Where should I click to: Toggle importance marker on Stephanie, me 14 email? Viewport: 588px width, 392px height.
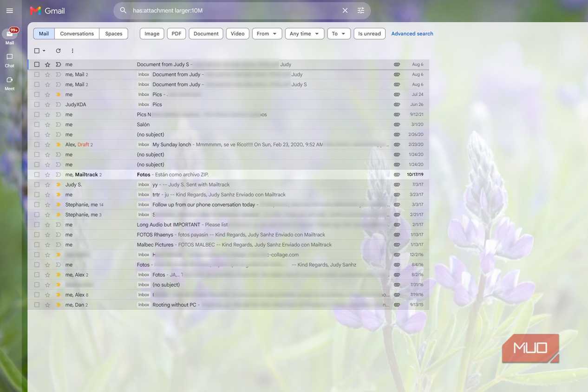pos(58,205)
